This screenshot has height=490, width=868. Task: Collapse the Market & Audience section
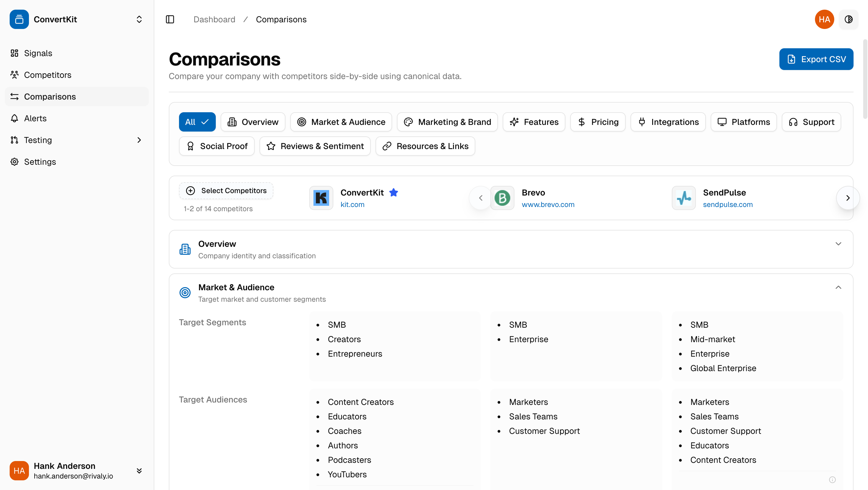(839, 287)
